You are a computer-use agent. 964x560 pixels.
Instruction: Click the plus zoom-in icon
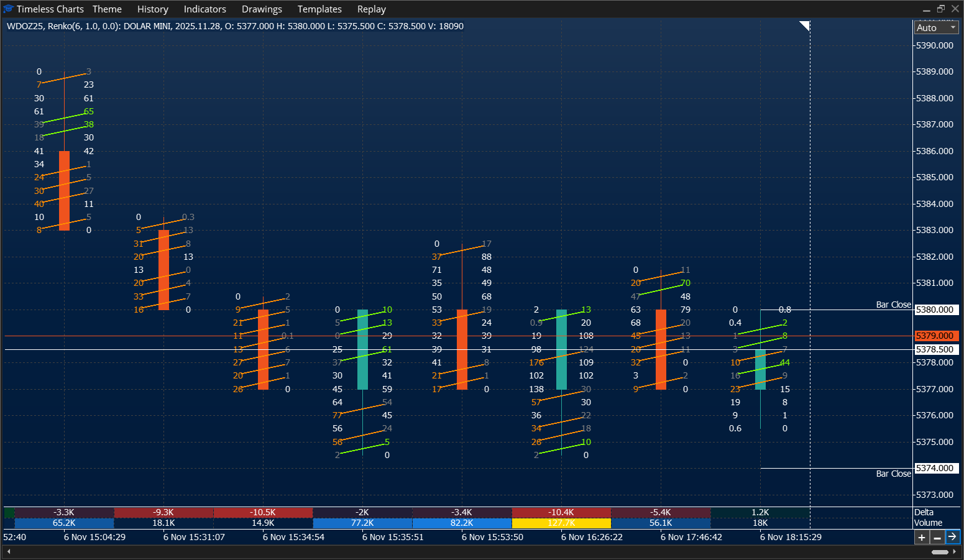(922, 537)
